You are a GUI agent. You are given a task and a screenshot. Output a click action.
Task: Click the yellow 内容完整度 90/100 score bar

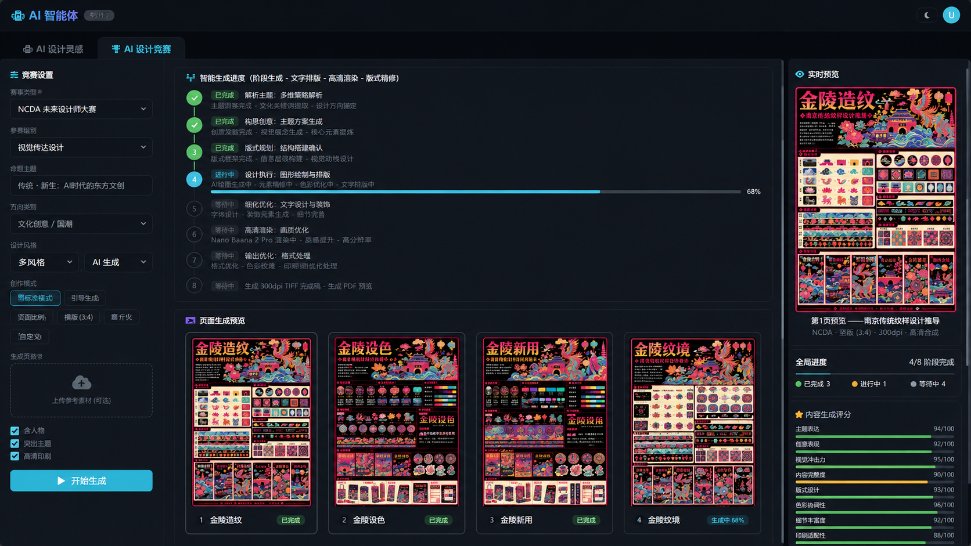pyautogui.click(x=874, y=482)
